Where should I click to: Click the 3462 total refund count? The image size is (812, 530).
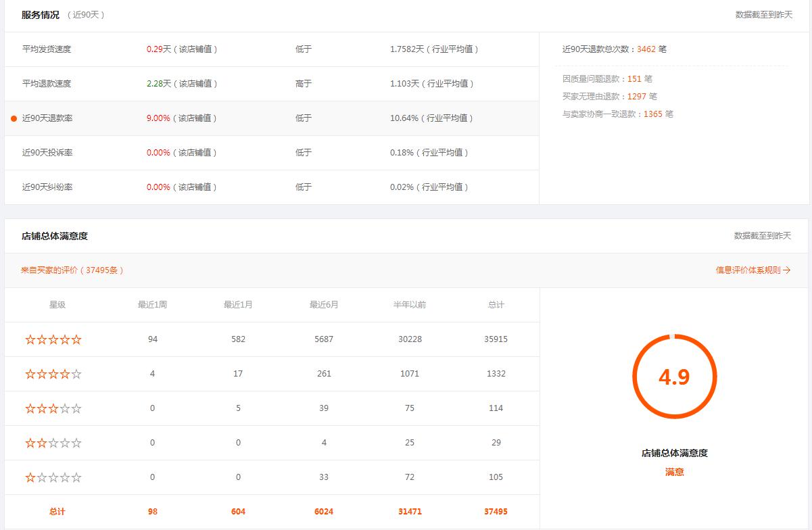[646, 49]
